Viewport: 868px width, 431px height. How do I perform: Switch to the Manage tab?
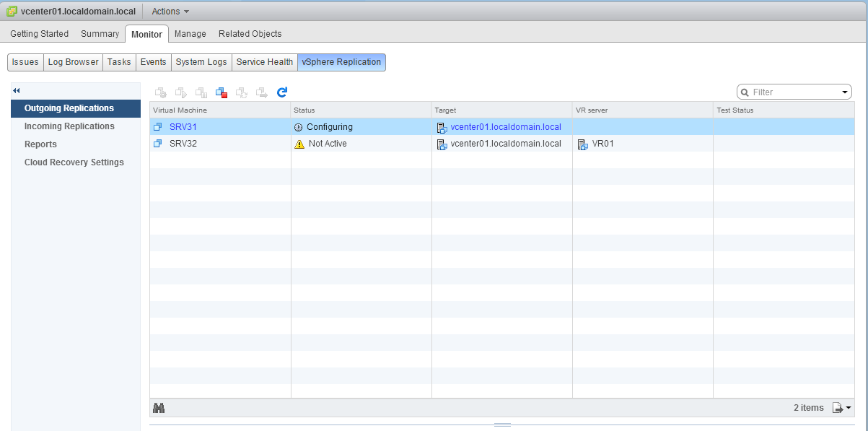(190, 33)
